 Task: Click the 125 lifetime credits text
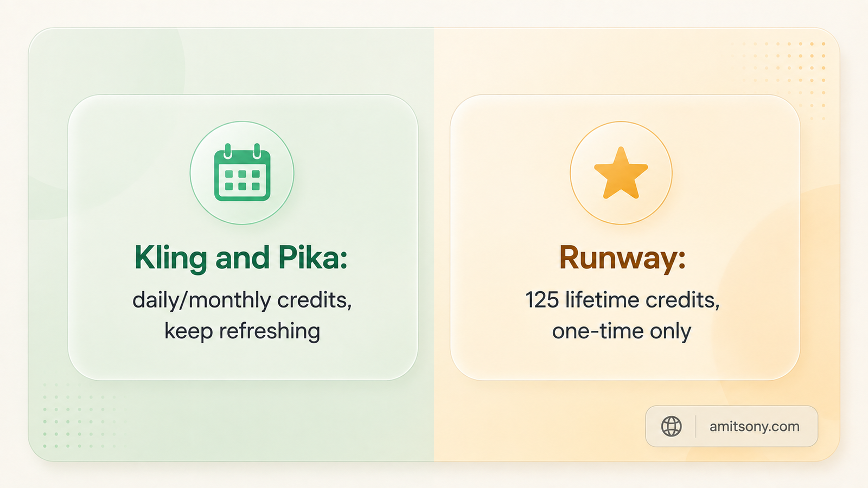[x=622, y=300]
